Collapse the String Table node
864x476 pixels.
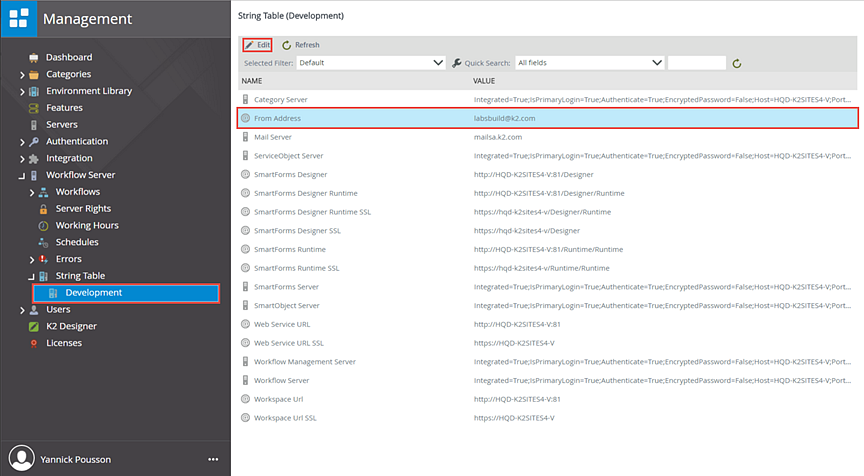point(31,277)
